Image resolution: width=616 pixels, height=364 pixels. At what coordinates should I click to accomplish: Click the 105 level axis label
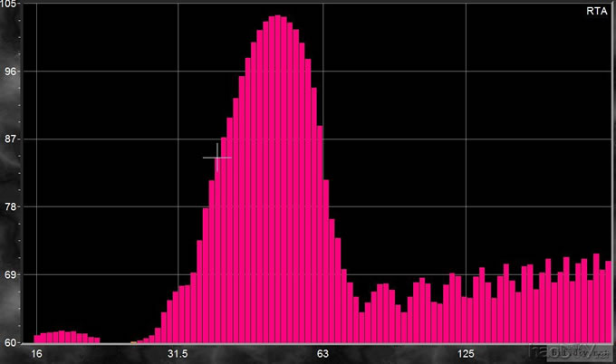pyautogui.click(x=14, y=5)
